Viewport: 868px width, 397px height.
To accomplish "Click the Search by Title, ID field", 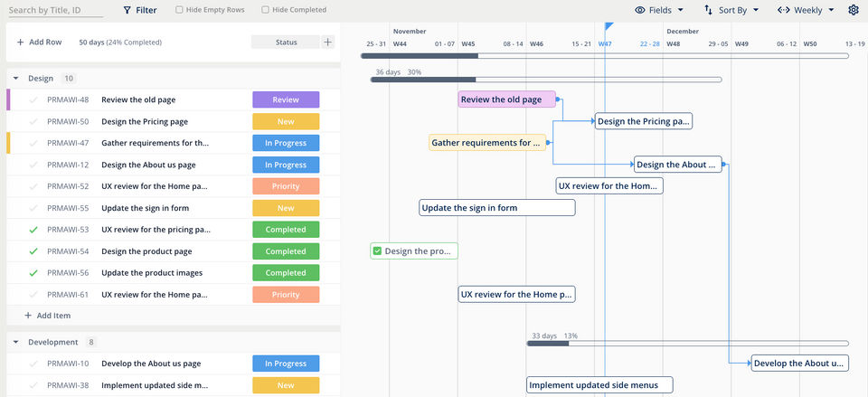I will 55,10.
